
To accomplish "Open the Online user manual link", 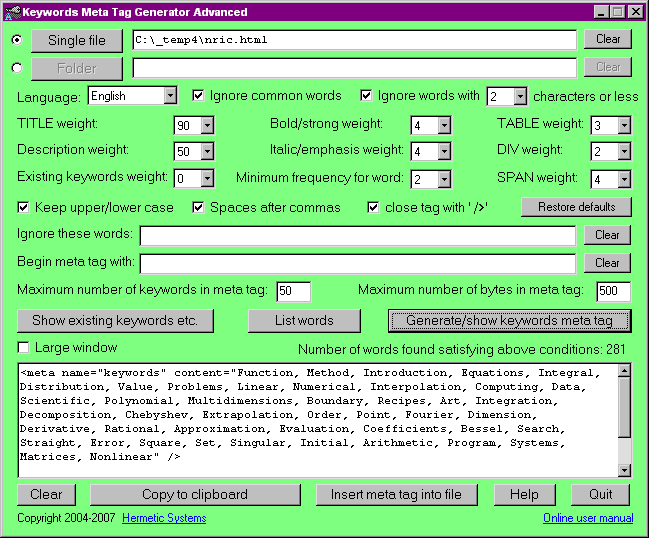I will (x=588, y=518).
